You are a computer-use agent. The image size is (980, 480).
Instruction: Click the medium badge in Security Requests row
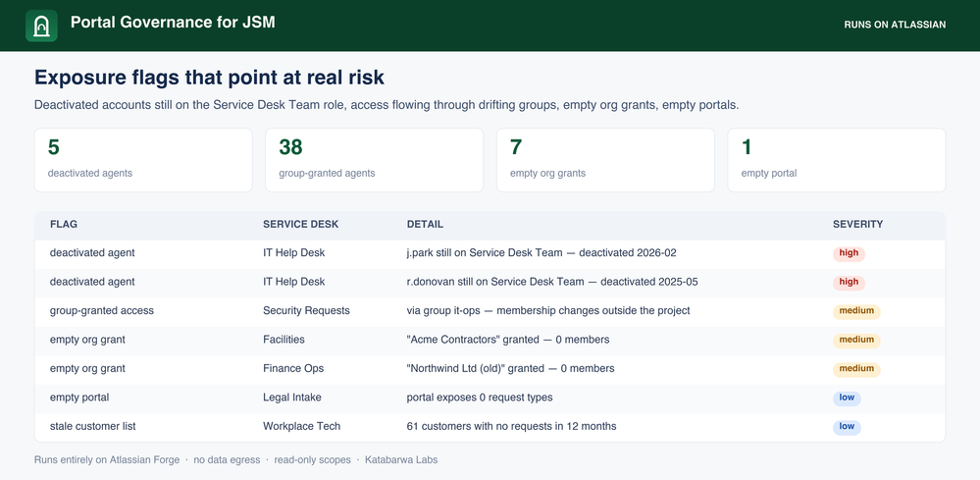[x=856, y=310]
